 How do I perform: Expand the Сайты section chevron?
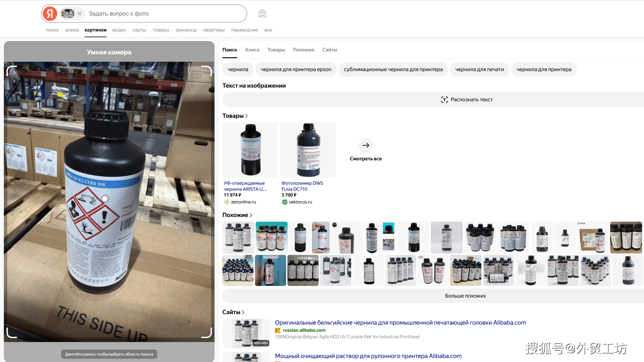(243, 312)
